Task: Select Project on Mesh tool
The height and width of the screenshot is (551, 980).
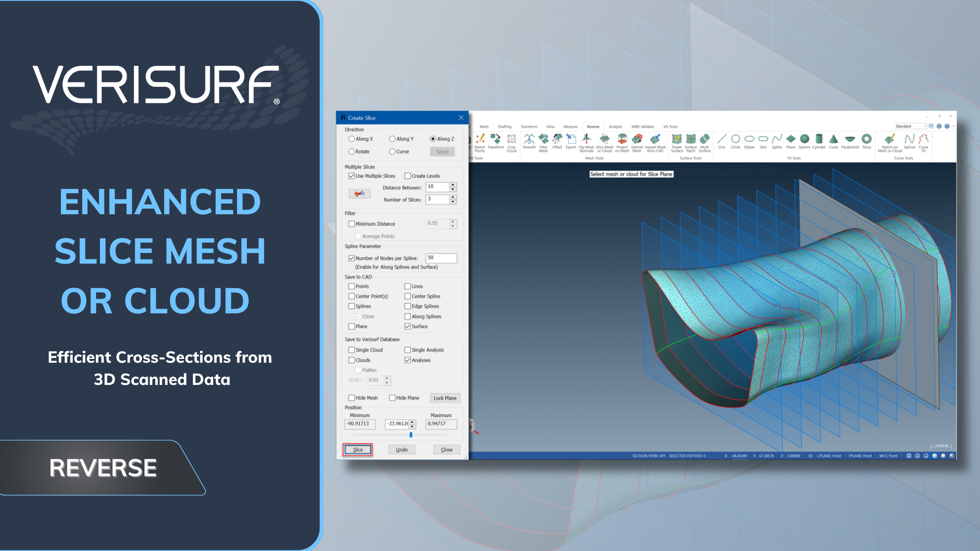Action: pos(622,143)
